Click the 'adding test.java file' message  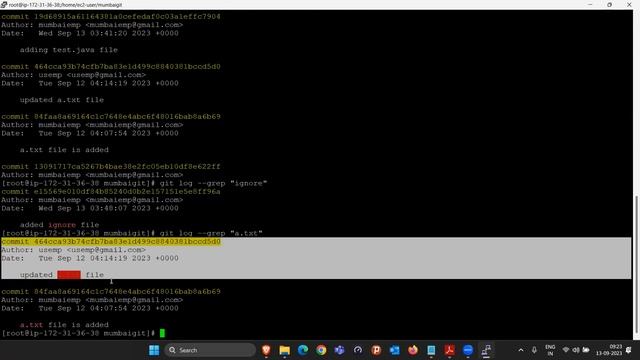(x=69, y=50)
